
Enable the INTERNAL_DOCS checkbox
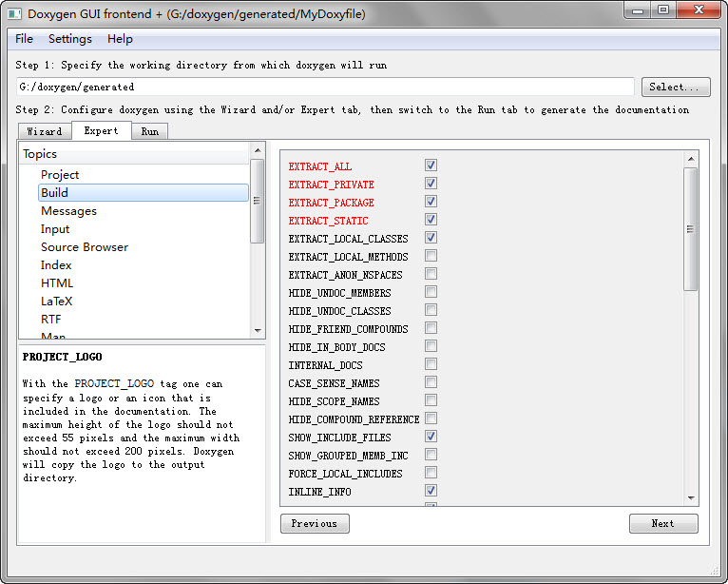(431, 364)
